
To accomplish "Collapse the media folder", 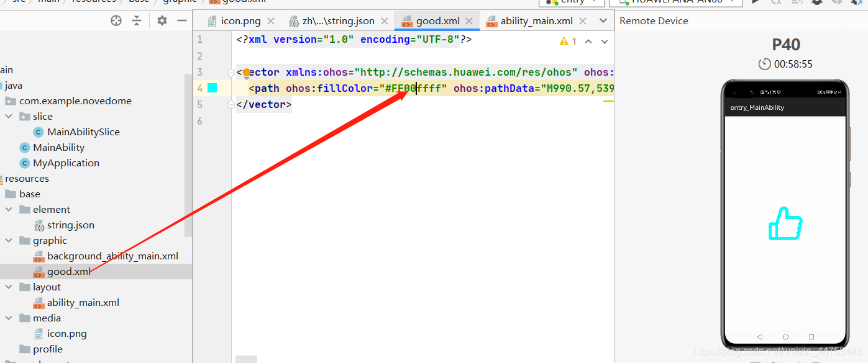I will click(9, 318).
